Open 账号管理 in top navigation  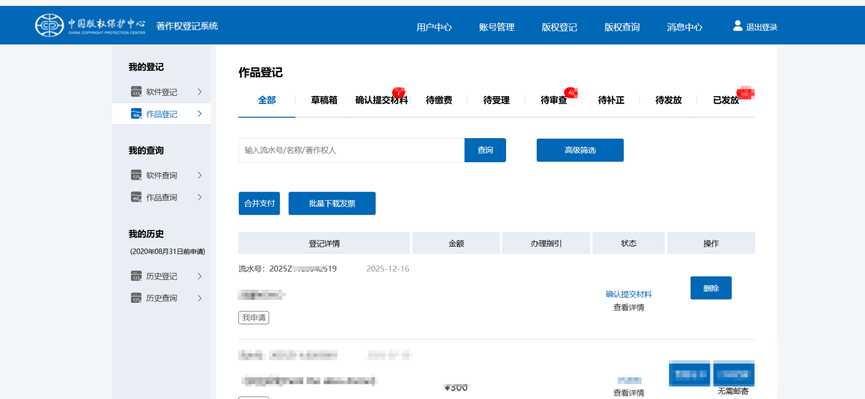coord(496,27)
